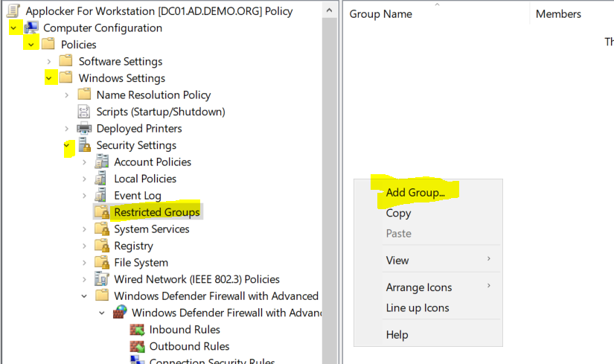The image size is (614, 364).
Task: Click the Software Settings folder icon
Action: click(x=65, y=61)
